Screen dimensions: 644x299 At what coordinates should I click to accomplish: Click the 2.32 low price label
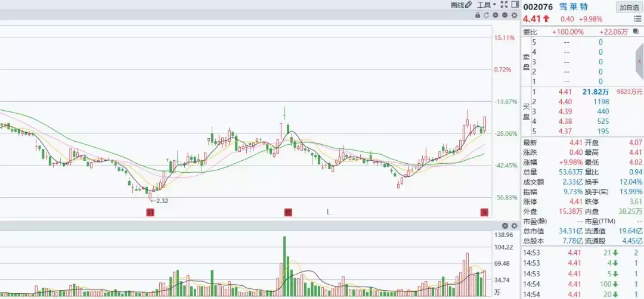162,201
